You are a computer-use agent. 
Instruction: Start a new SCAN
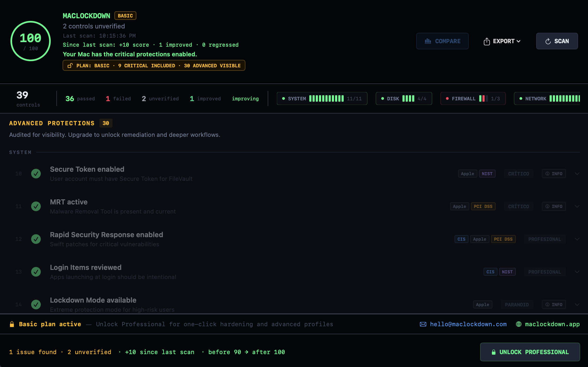click(557, 41)
